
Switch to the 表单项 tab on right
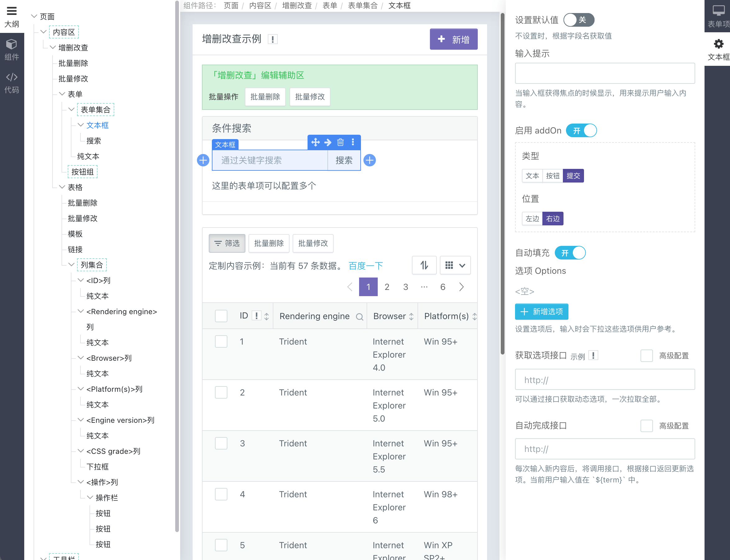point(718,16)
